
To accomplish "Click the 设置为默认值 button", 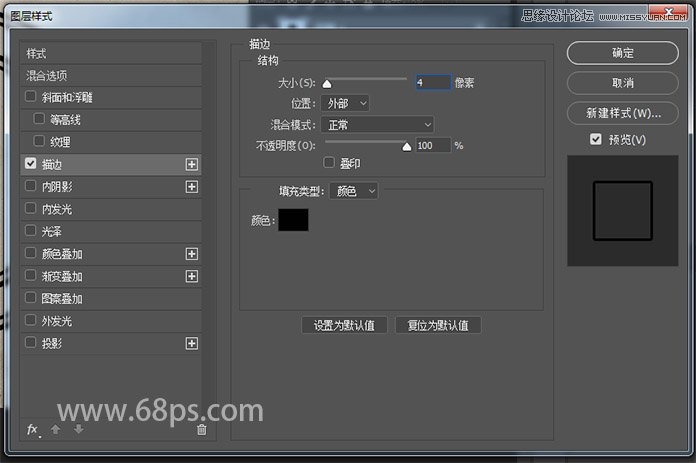I will [x=344, y=325].
